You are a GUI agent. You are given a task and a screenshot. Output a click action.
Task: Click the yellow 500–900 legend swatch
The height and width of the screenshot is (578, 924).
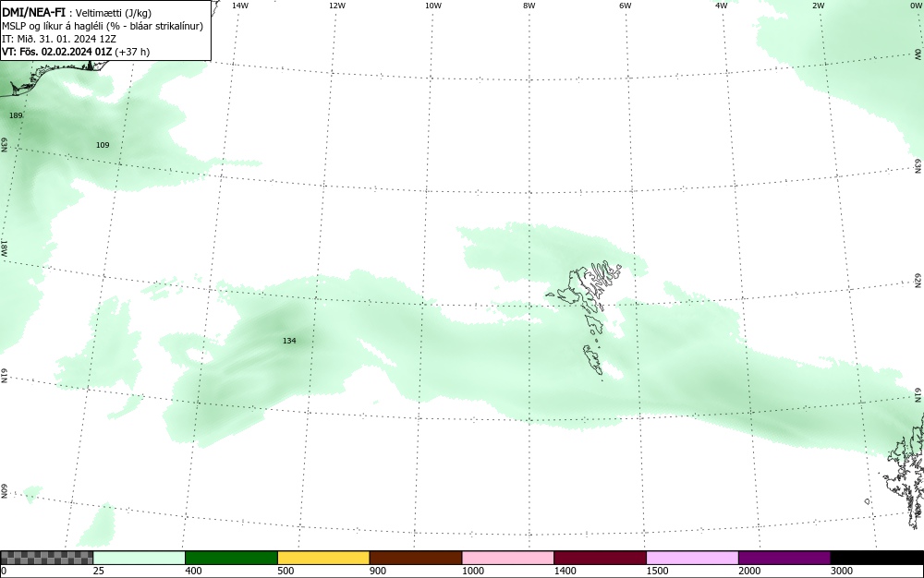[323, 558]
